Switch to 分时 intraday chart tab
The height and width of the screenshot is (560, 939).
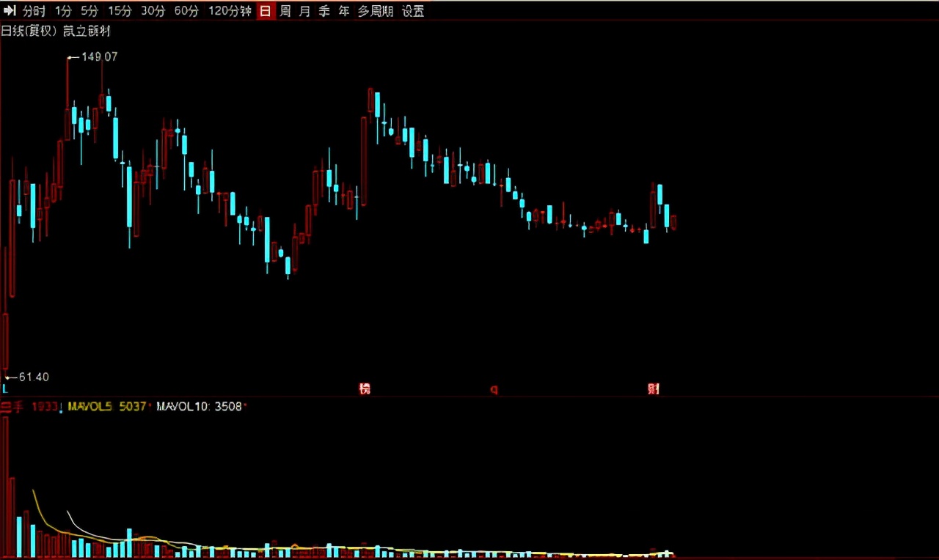pyautogui.click(x=34, y=11)
